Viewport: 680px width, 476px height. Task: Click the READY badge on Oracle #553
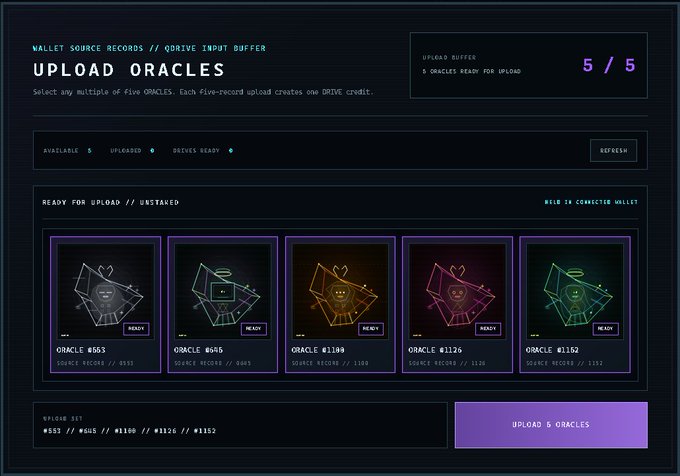pyautogui.click(x=136, y=329)
